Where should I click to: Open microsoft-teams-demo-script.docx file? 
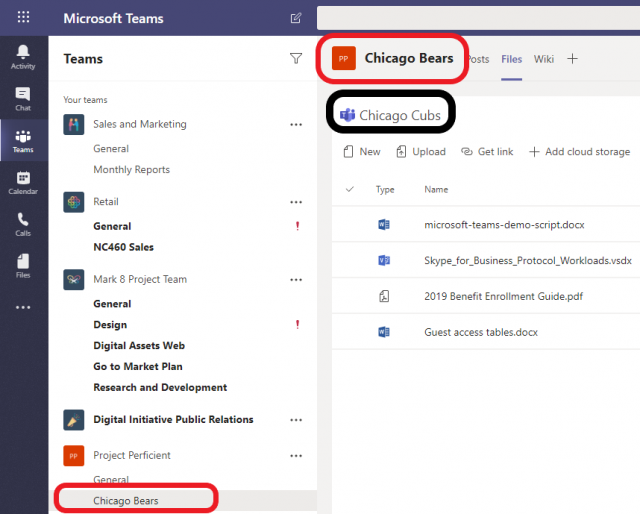pyautogui.click(x=504, y=225)
